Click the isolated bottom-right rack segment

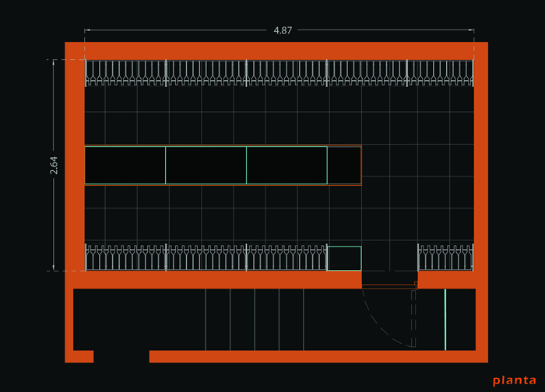click(x=445, y=257)
